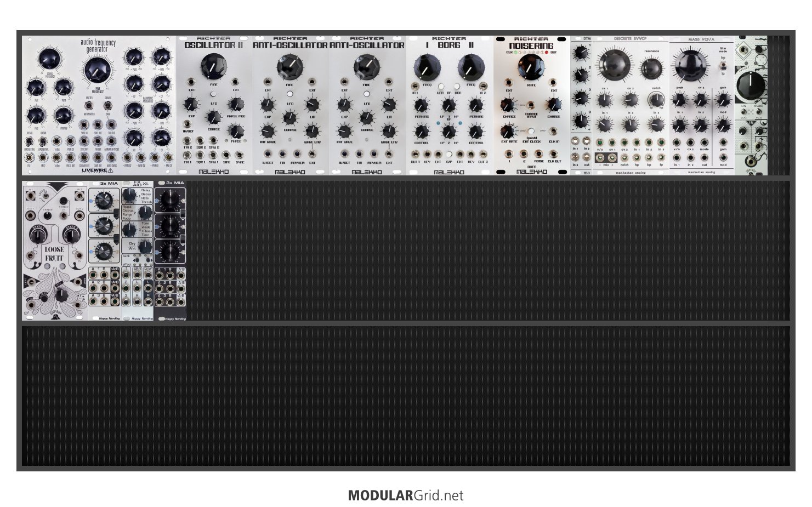Click the OSCILLATOR II module title
This screenshot has height=507, width=812.
pos(213,45)
